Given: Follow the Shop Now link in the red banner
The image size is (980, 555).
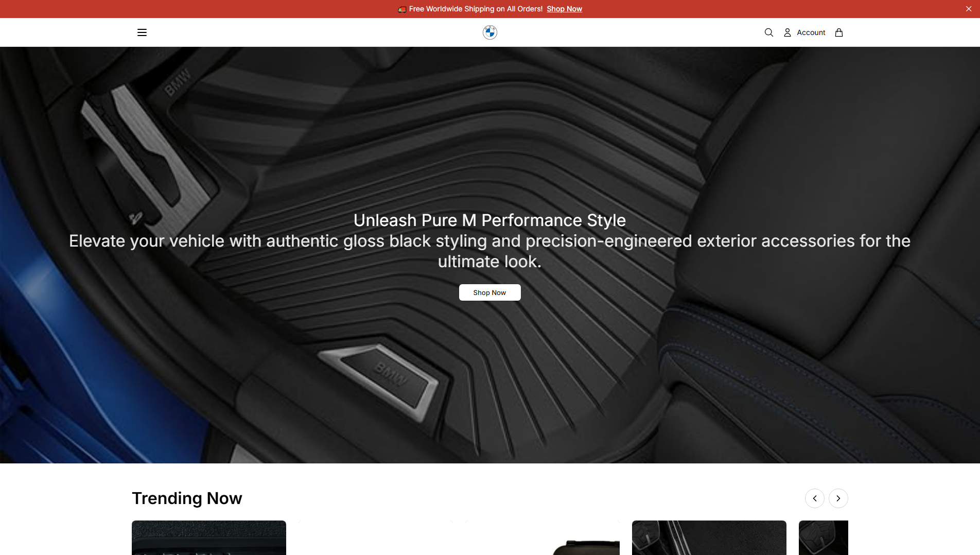Looking at the screenshot, I should pos(564,9).
